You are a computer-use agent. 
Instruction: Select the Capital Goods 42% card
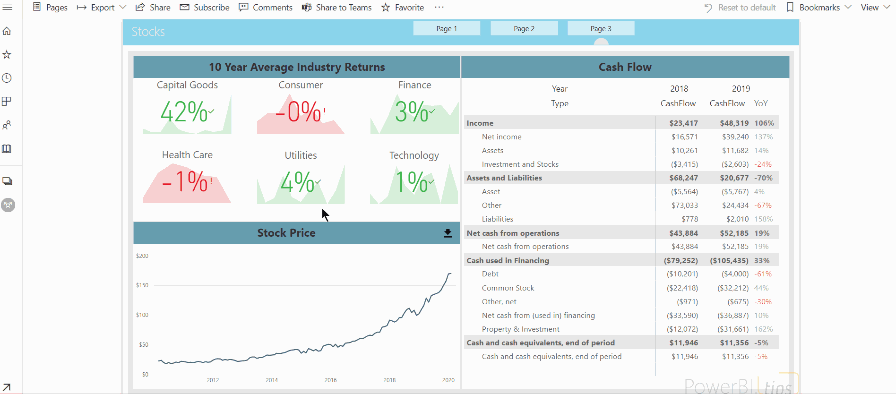[x=187, y=107]
